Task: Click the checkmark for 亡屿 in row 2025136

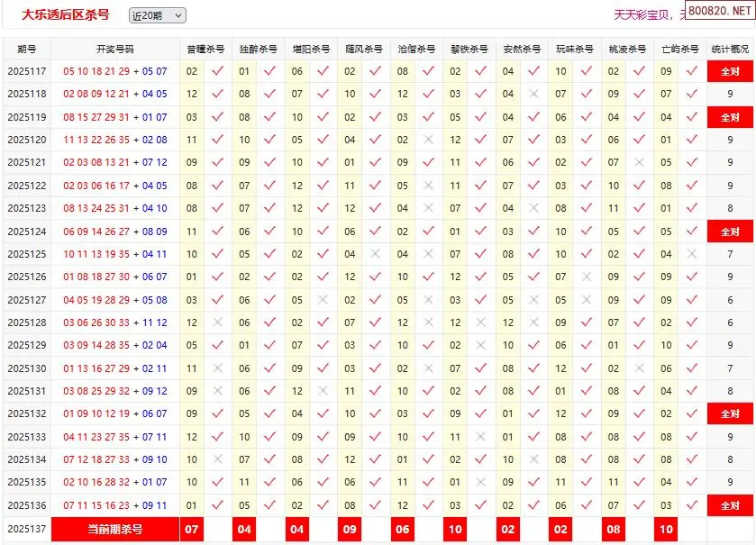Action: (x=692, y=505)
